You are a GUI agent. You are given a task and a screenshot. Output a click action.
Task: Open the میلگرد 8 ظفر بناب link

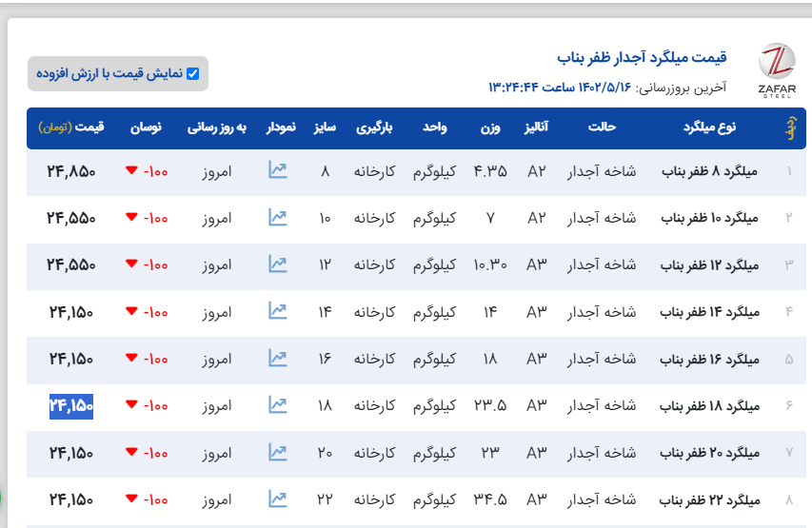(x=709, y=171)
